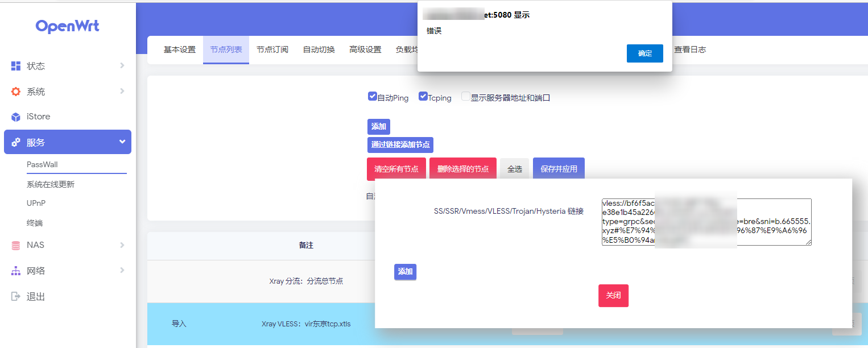Click the 全选 button
Viewport: 868px width, 348px height.
click(515, 169)
